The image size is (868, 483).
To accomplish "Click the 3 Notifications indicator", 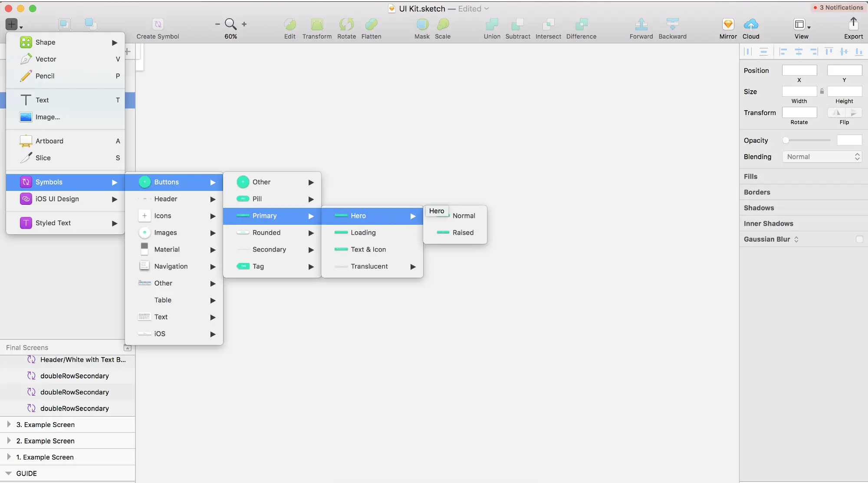I will (838, 7).
